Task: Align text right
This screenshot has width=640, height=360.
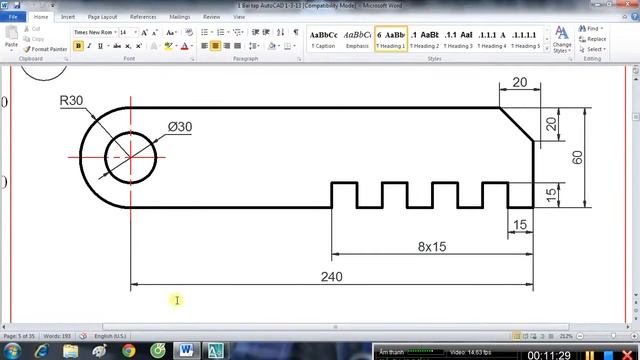Action: pos(227,46)
